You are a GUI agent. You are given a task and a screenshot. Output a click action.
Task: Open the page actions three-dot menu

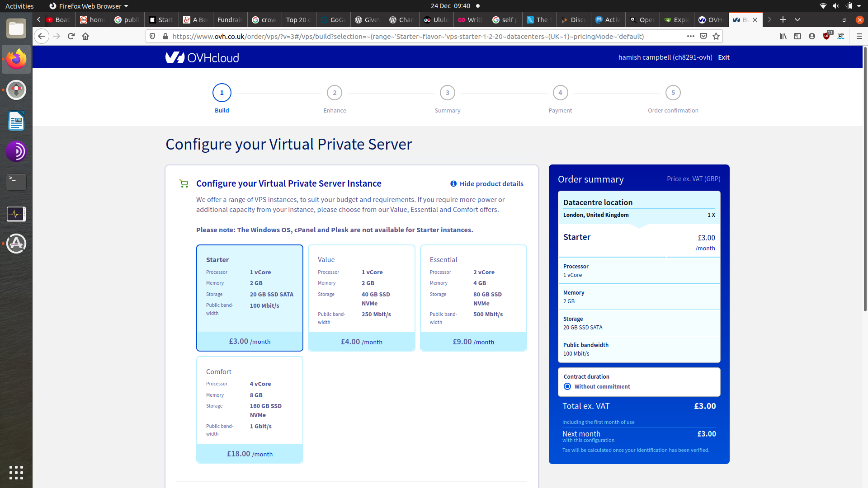point(690,36)
